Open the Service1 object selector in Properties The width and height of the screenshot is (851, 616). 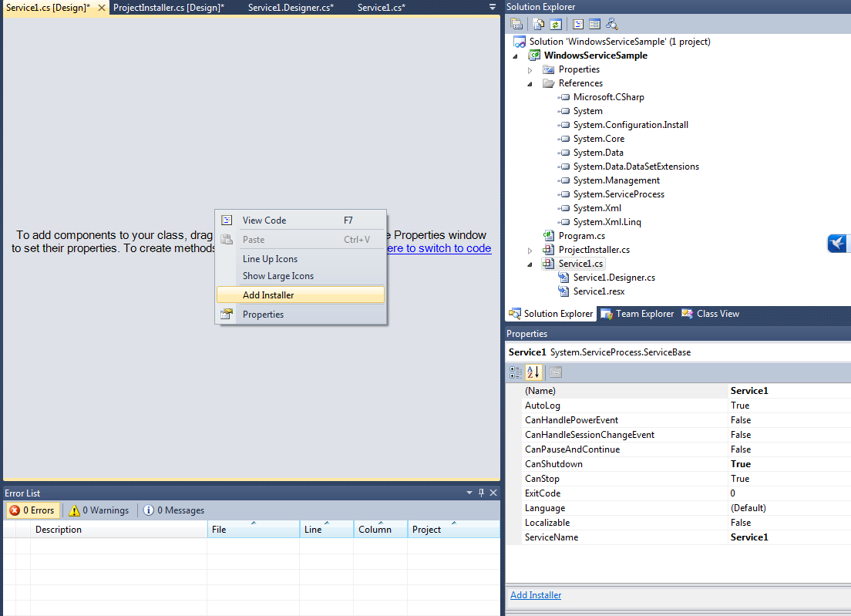coord(678,352)
